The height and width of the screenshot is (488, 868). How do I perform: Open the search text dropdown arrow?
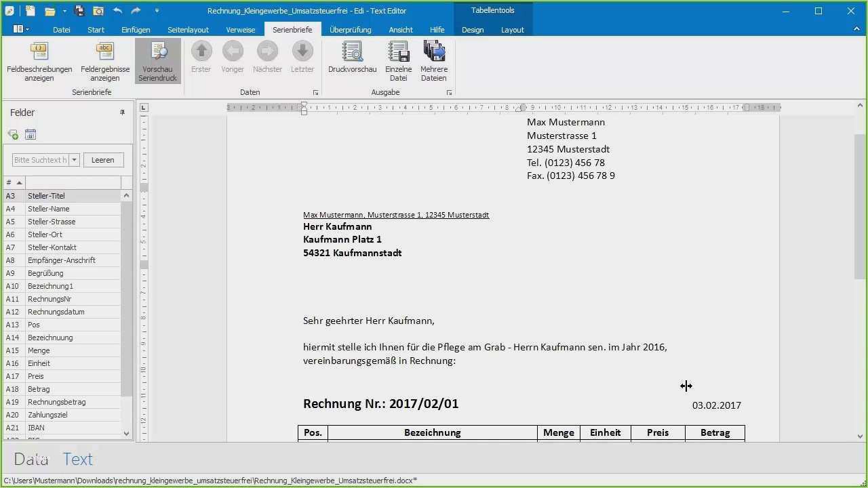[x=75, y=160]
